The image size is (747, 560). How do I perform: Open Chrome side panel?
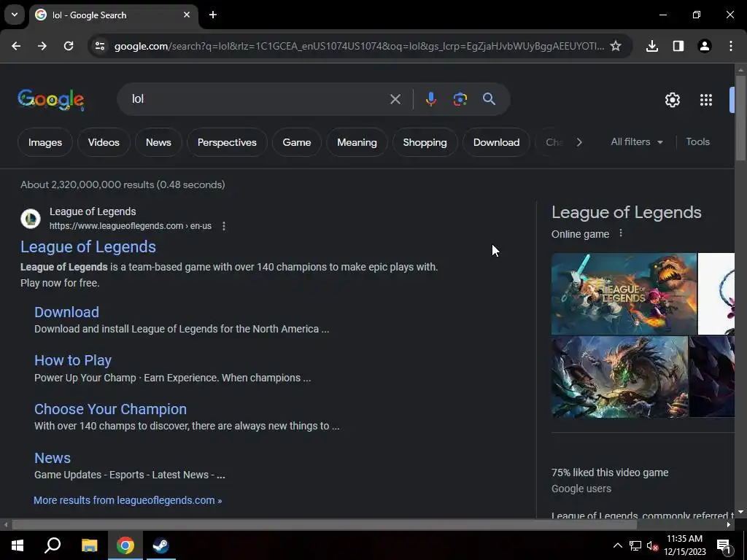[x=678, y=46]
